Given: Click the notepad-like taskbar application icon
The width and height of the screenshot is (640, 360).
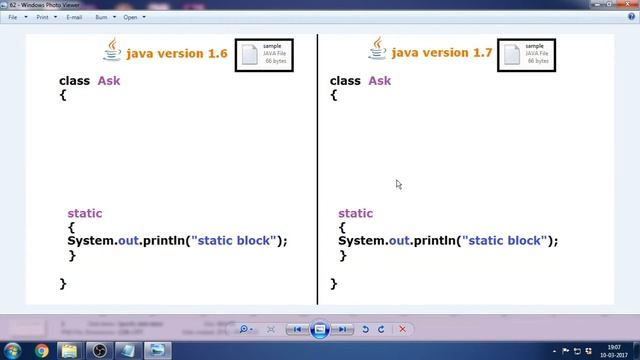Looking at the screenshot, I should tap(128, 351).
